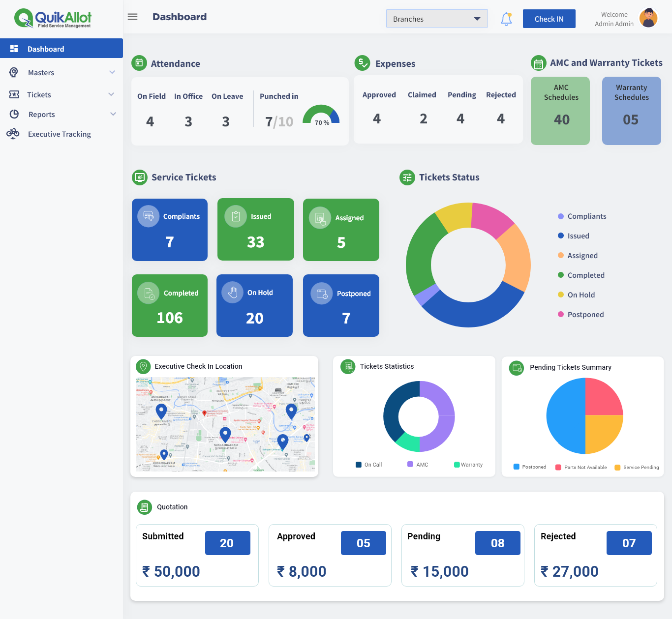Open the Branches dropdown
The height and width of the screenshot is (619, 672).
click(x=437, y=18)
